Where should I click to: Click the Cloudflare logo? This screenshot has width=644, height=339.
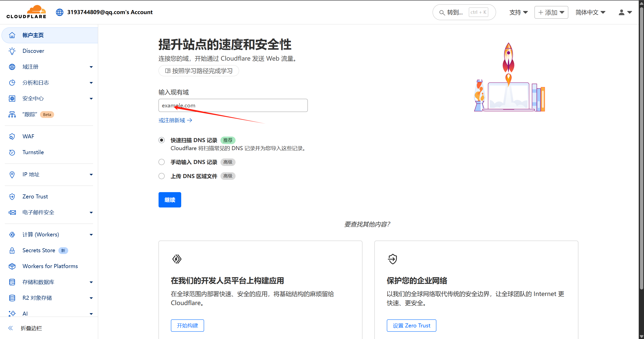click(x=26, y=12)
